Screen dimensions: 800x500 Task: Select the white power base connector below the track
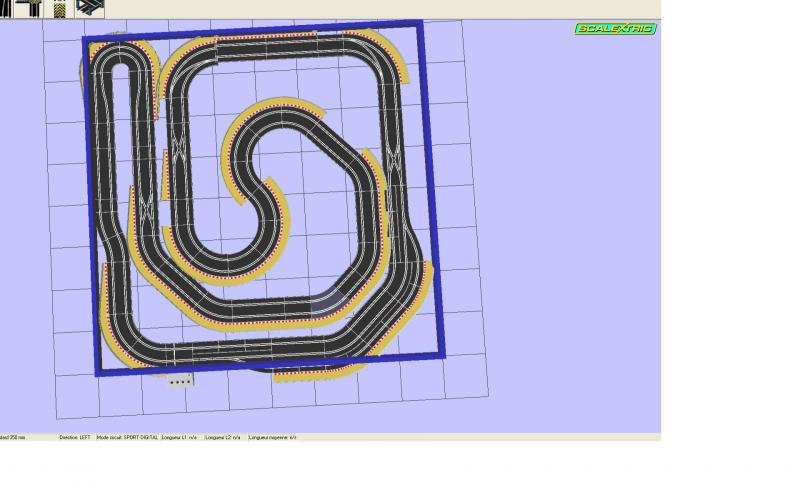click(x=180, y=381)
